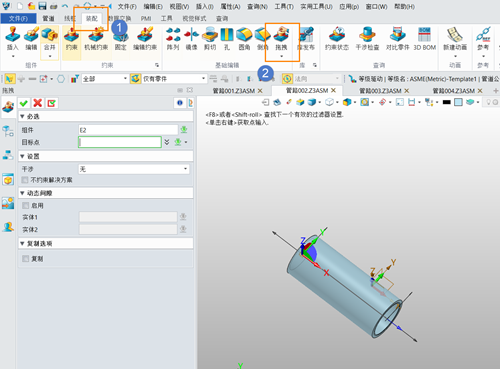Click the black color swatch in view toolbar

[447, 102]
